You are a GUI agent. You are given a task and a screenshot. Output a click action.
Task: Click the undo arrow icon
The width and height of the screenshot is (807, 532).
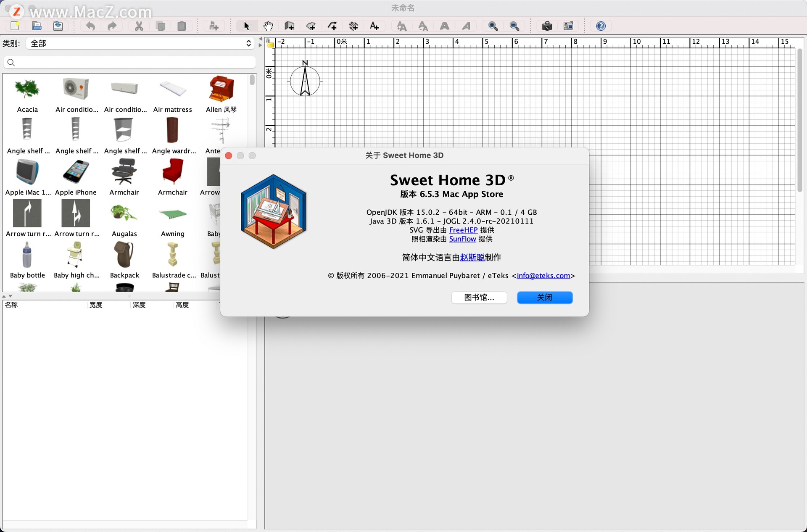click(89, 26)
